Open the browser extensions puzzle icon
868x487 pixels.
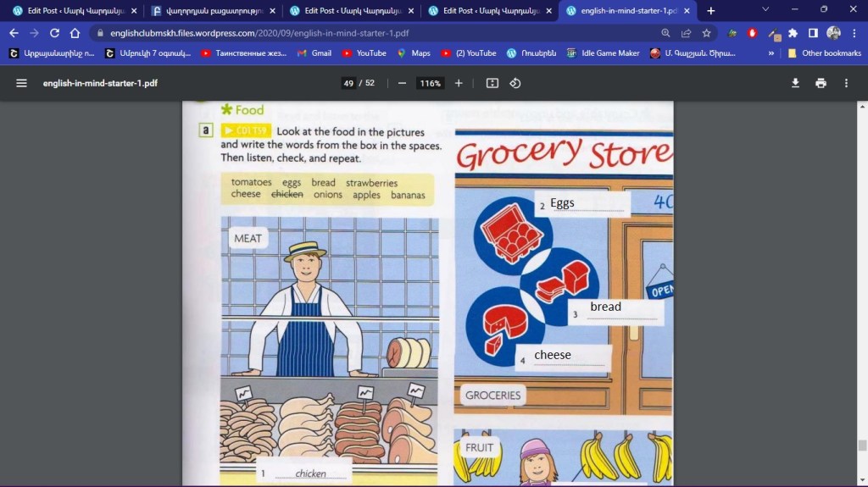(x=793, y=33)
